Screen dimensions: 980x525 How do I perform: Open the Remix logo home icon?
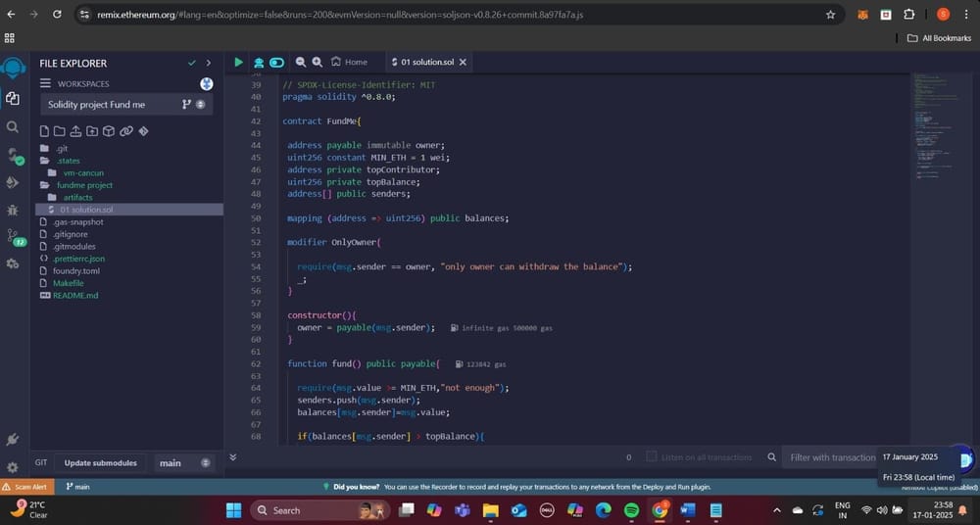13,68
